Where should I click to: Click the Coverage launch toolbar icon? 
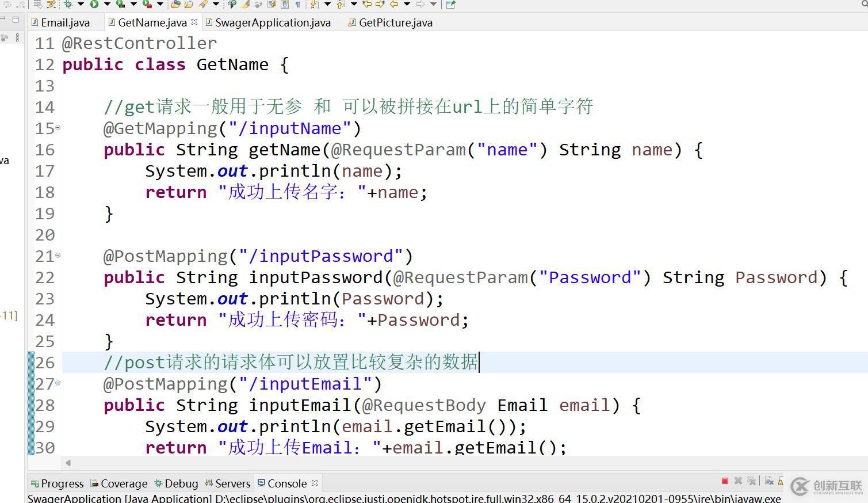[120, 4]
